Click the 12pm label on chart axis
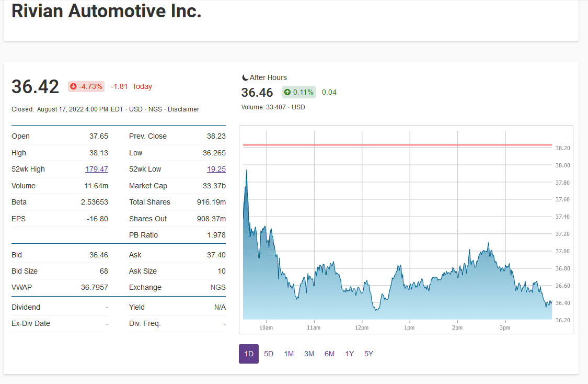588x384 pixels. coord(362,327)
